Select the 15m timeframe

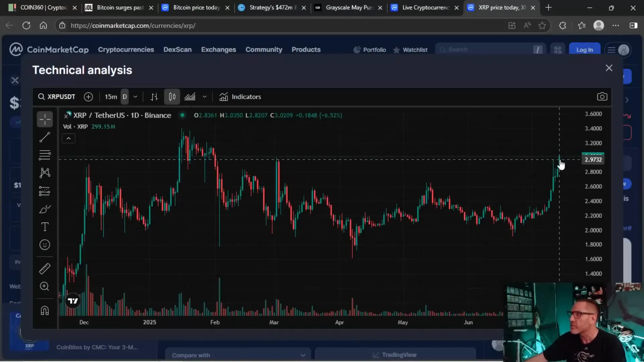(111, 97)
